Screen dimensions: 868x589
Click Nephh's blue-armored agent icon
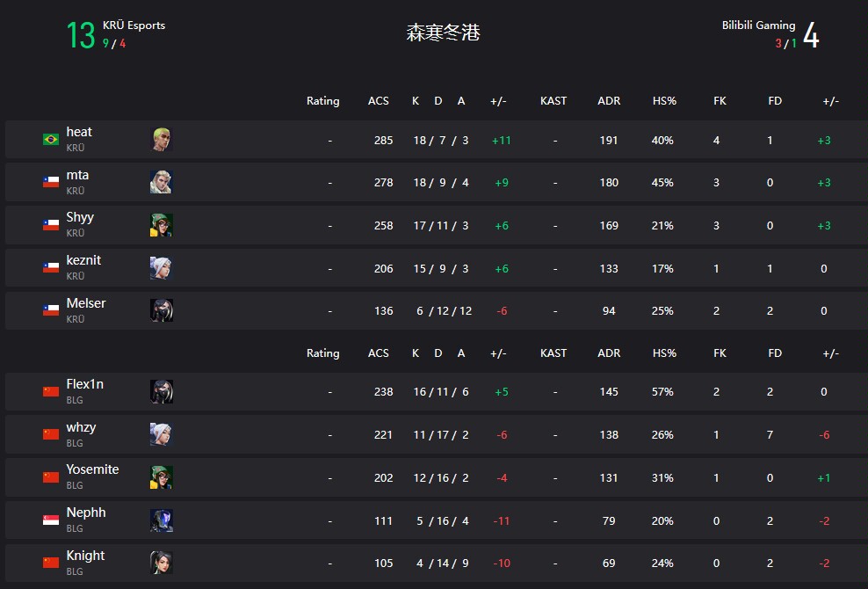[161, 520]
